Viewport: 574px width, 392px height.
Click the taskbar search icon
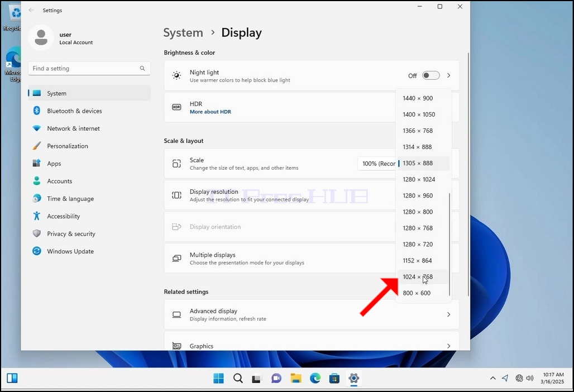click(238, 378)
